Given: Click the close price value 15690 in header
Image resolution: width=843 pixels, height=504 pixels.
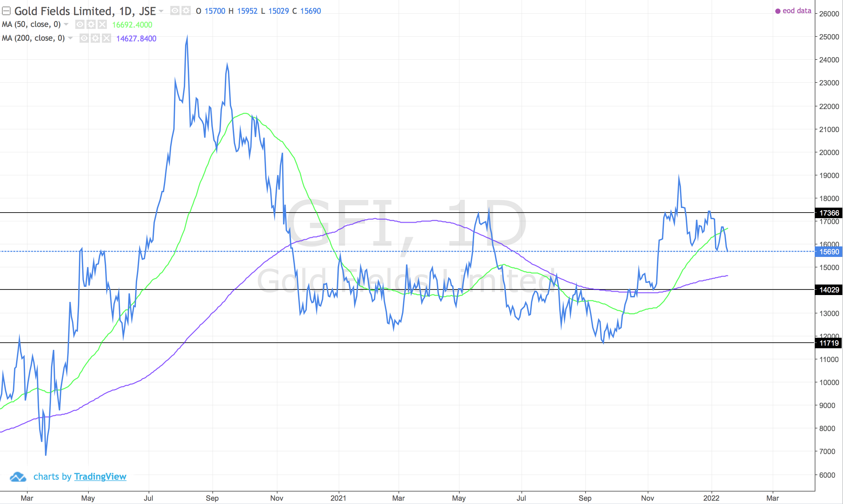Looking at the screenshot, I should tap(311, 11).
